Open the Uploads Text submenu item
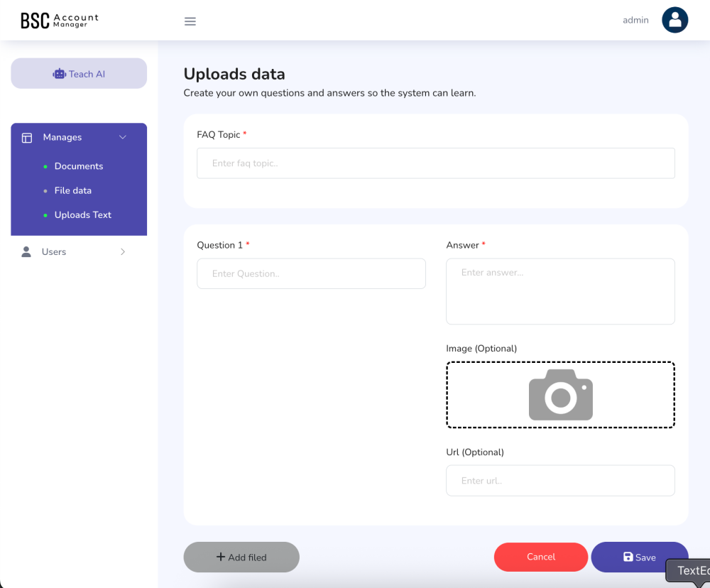 pos(83,215)
